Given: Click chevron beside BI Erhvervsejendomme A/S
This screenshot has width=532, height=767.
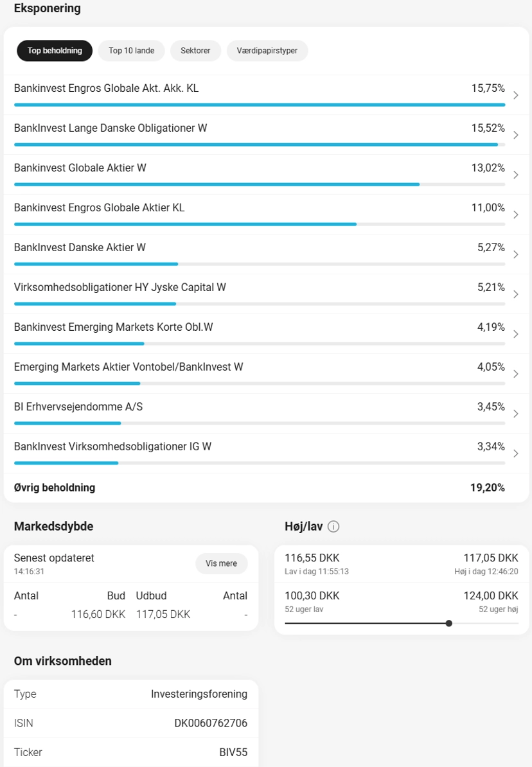Looking at the screenshot, I should coord(516,414).
